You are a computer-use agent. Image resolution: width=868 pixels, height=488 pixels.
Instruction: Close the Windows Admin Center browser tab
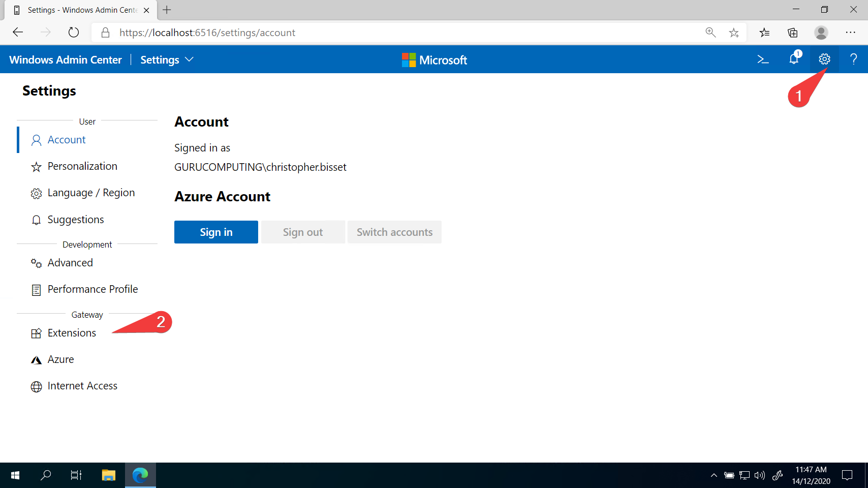(146, 10)
